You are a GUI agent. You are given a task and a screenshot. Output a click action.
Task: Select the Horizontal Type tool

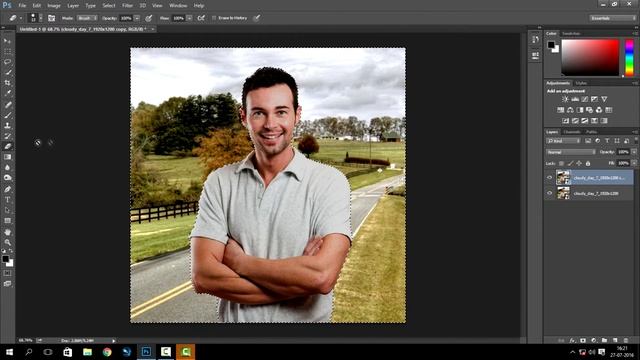7,200
